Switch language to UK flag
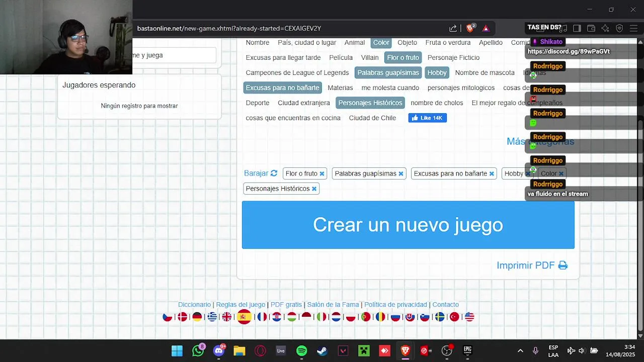 point(227,317)
